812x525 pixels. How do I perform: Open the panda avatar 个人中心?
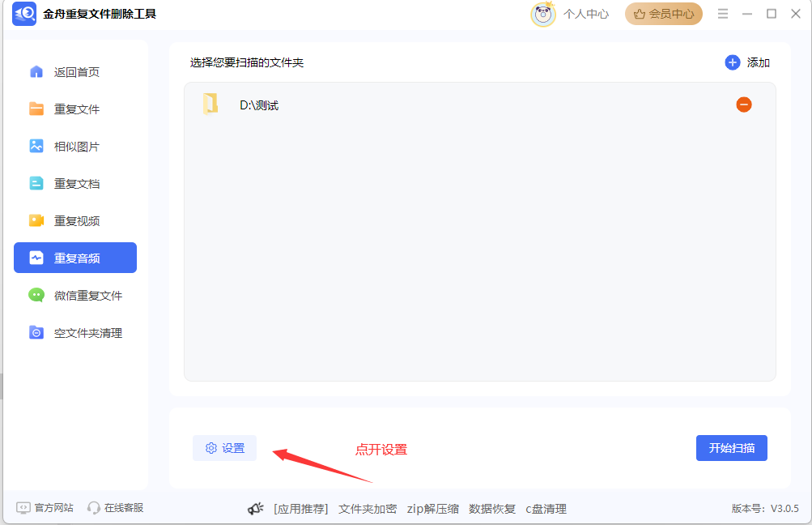click(x=542, y=15)
